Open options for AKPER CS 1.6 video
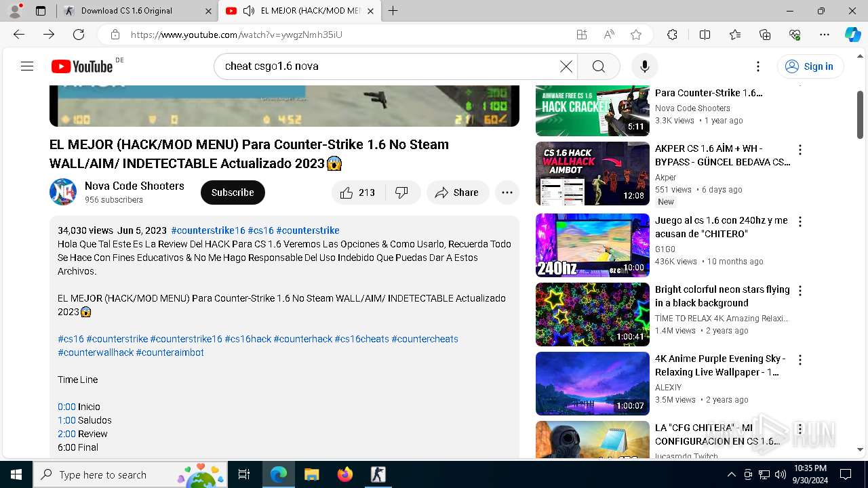 click(800, 150)
